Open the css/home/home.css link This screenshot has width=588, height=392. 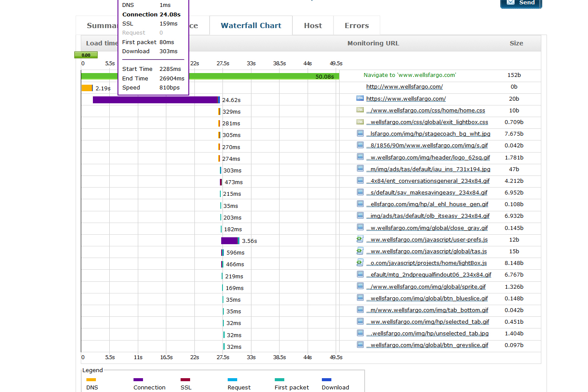click(426, 111)
